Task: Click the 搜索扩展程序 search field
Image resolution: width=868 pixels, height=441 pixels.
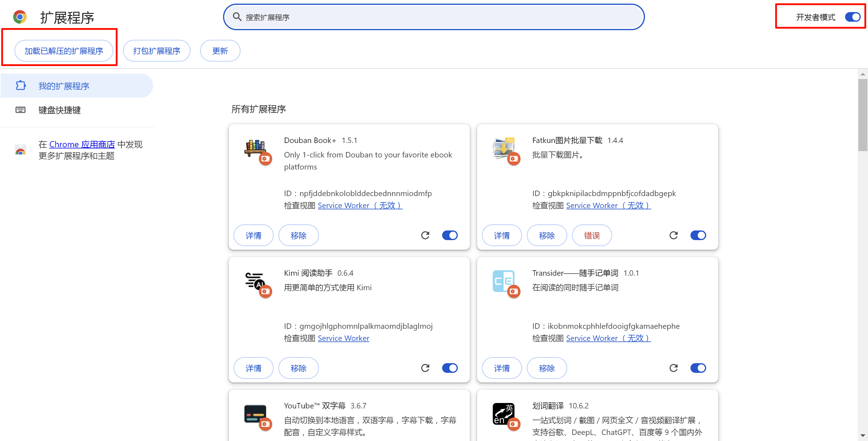Action: (438, 17)
